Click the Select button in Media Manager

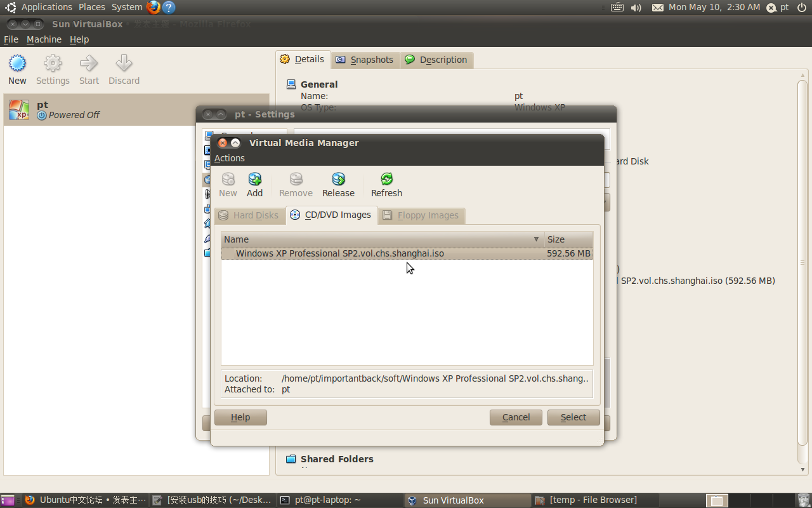pos(573,417)
